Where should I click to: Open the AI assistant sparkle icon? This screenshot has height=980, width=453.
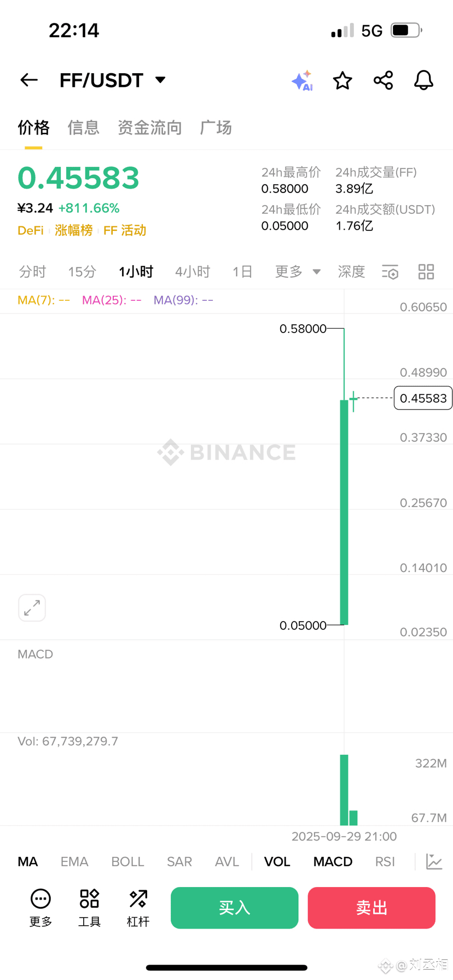tap(302, 80)
